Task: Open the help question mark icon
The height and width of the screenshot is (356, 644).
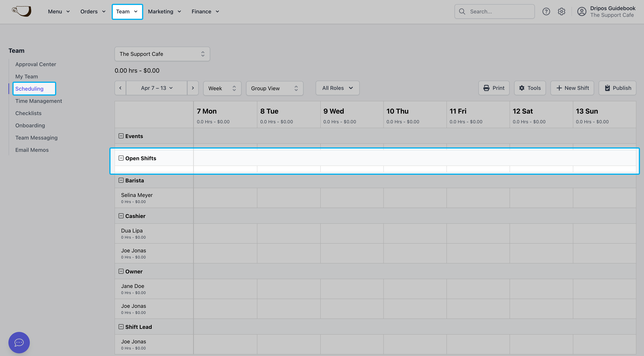Action: click(546, 11)
